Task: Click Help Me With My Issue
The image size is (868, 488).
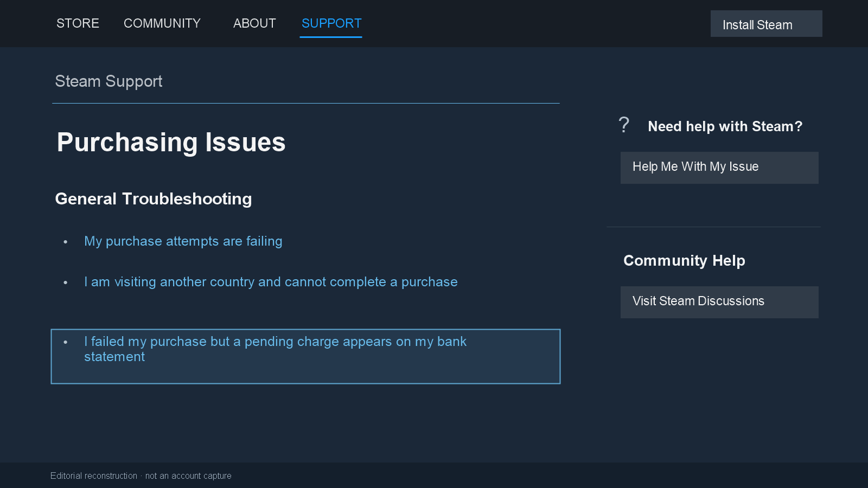Action: click(719, 168)
